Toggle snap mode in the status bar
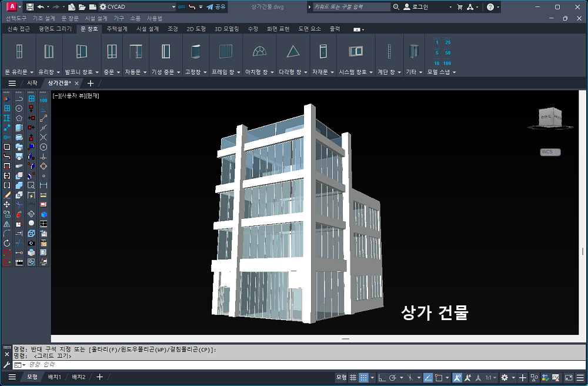588x386 pixels. 363,377
